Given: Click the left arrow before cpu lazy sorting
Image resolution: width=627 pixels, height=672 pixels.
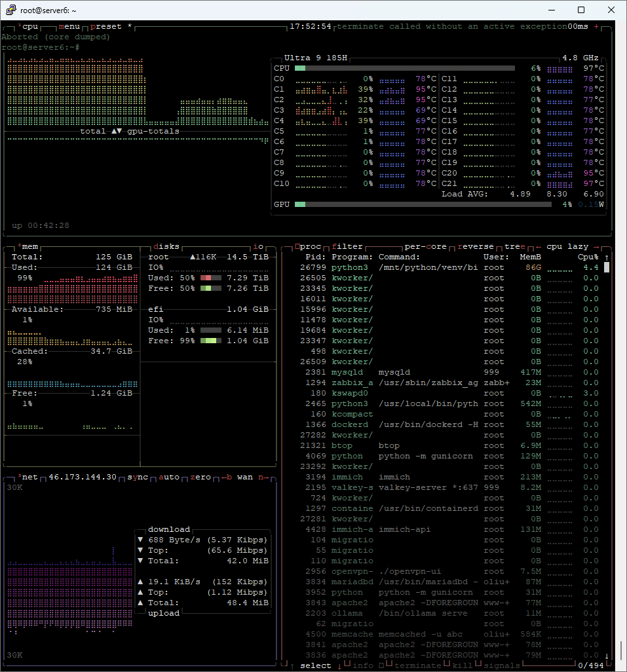Looking at the screenshot, I should click(539, 247).
